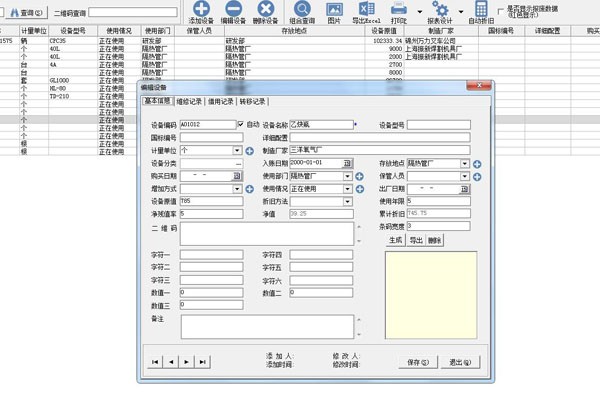
Task: Toggle the 自动 checkbox next to 设备编码
Action: coord(239,125)
